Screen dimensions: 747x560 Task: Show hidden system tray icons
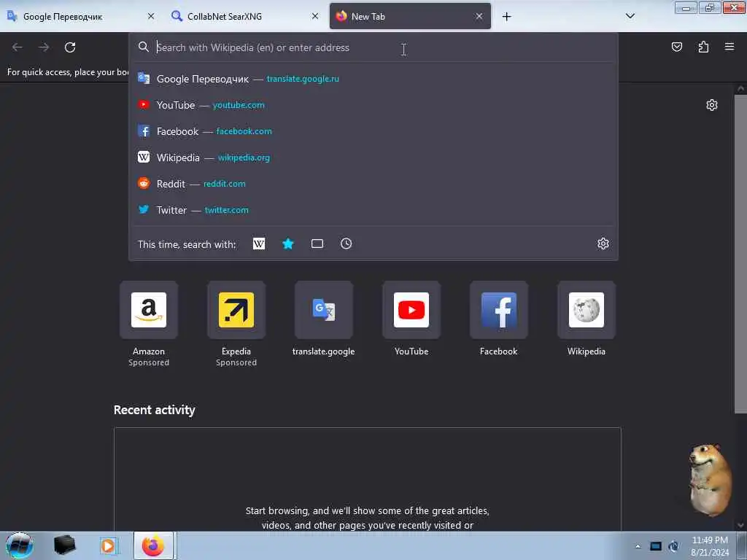(638, 547)
